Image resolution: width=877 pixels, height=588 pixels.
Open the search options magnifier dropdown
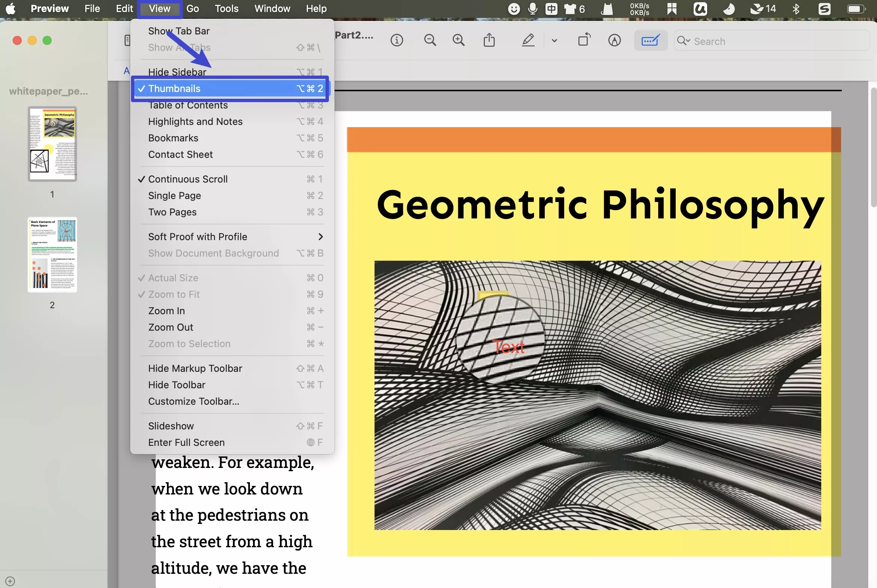tap(684, 40)
